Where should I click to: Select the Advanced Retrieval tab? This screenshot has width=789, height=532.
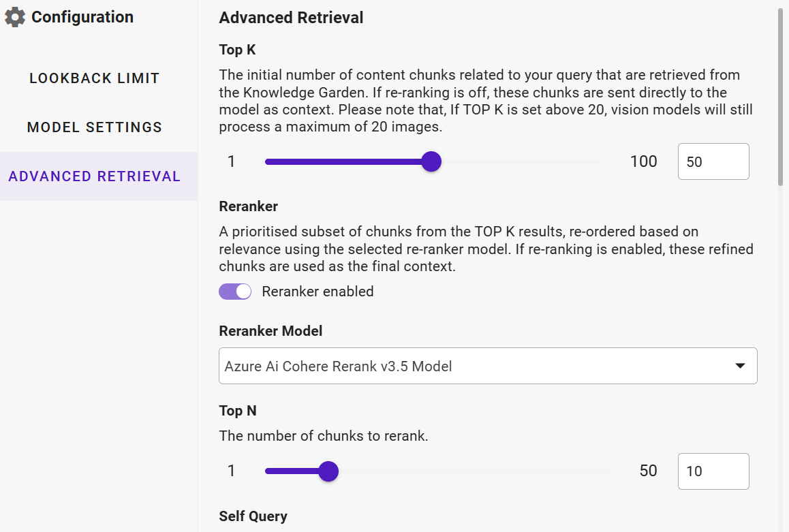coord(95,176)
